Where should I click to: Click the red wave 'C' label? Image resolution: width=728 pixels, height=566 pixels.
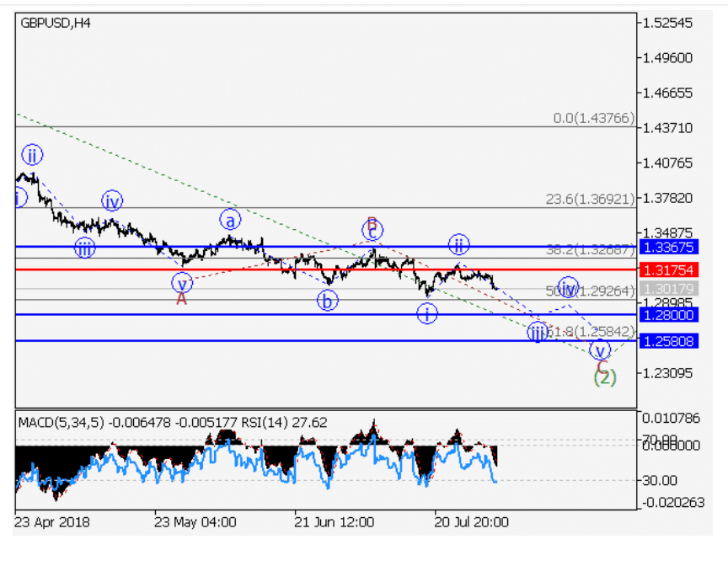pos(601,366)
